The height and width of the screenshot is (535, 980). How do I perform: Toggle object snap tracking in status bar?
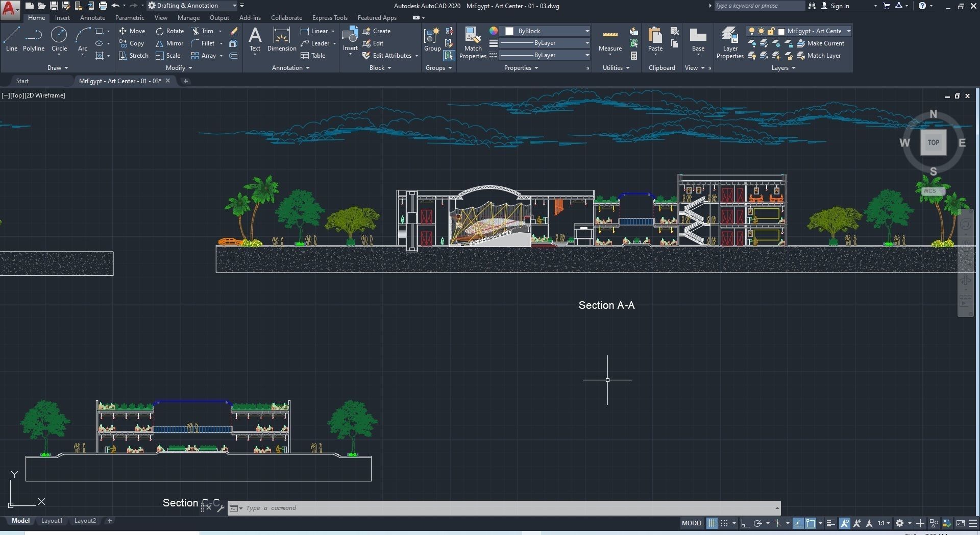click(x=798, y=523)
